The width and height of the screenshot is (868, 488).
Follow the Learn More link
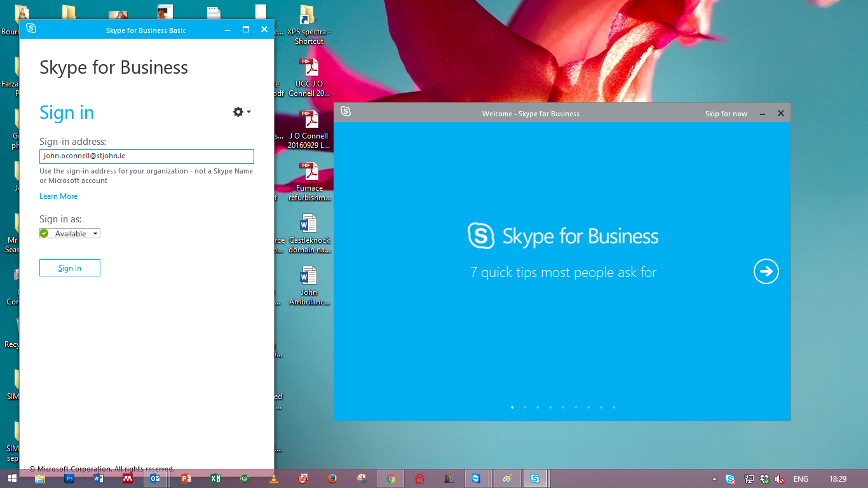pyautogui.click(x=58, y=196)
